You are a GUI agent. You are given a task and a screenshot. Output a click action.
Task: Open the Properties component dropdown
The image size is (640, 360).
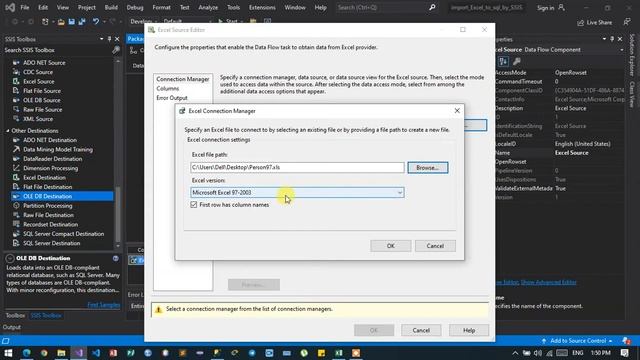coord(622,50)
